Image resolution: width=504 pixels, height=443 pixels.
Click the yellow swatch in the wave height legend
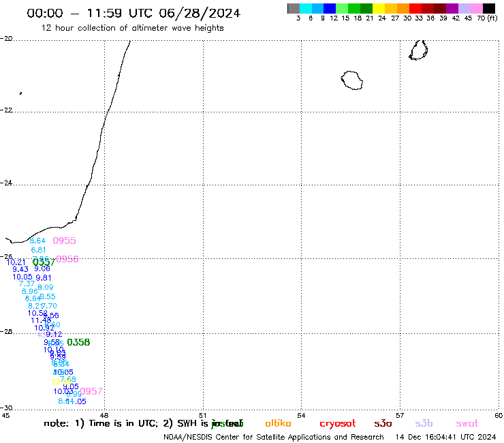(379, 8)
